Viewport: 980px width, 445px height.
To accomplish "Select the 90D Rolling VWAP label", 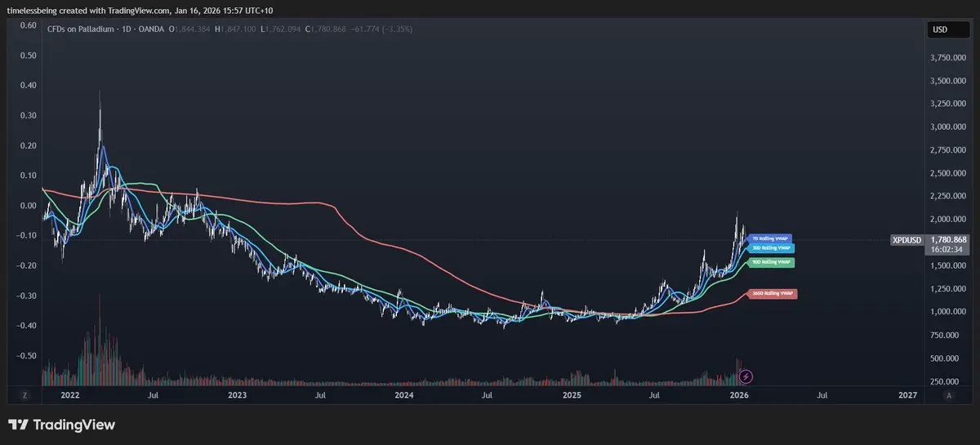I will click(x=771, y=262).
